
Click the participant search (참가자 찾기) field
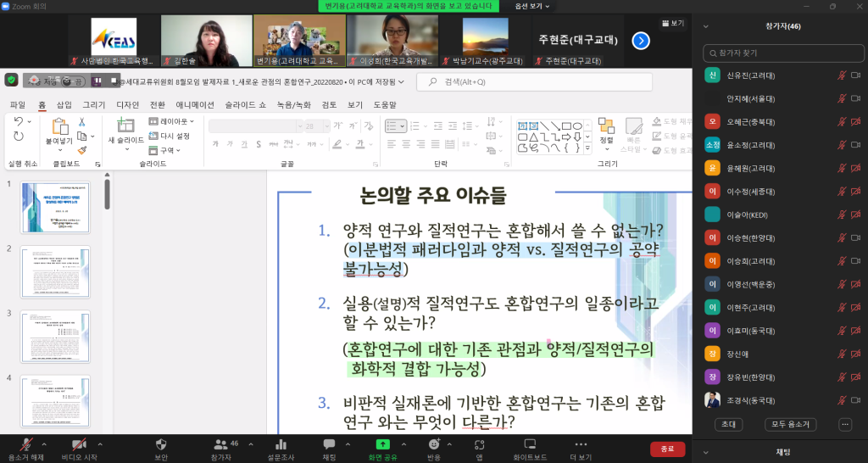tap(784, 53)
